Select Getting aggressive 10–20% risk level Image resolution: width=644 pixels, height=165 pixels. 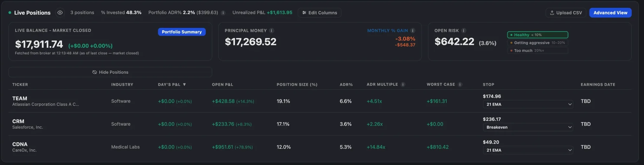pyautogui.click(x=538, y=43)
